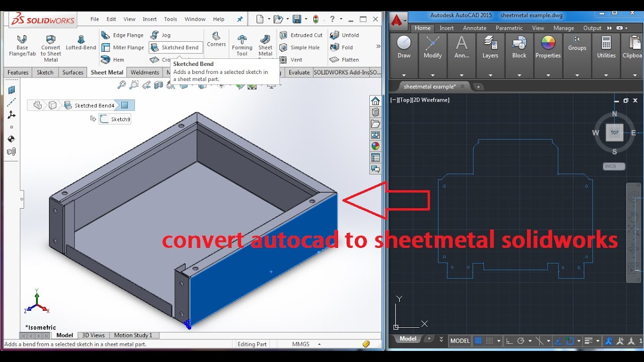The image size is (644, 362).
Task: Click AutoCAD [Top] view control label
Action: (405, 100)
